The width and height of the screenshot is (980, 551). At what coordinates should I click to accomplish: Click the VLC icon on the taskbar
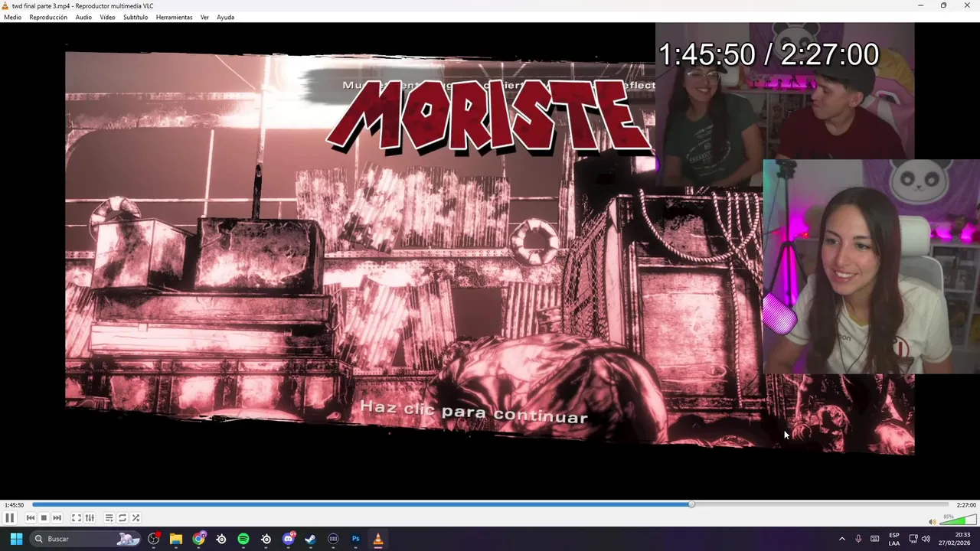click(x=378, y=539)
